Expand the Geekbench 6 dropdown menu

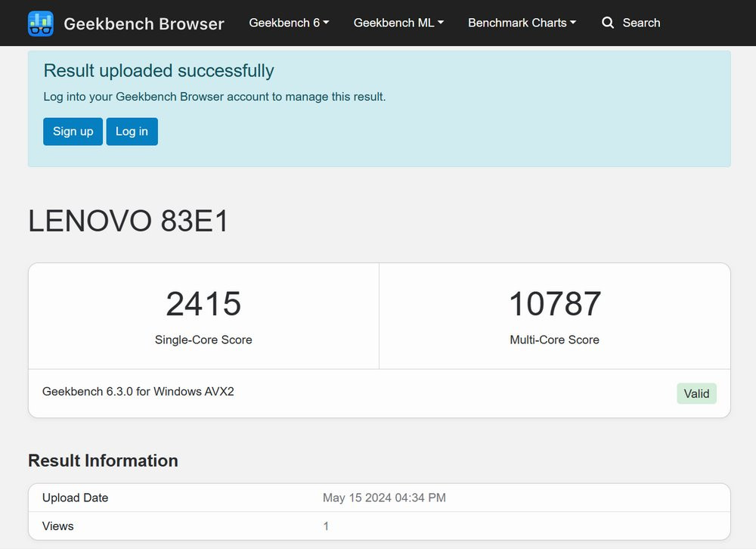click(289, 23)
